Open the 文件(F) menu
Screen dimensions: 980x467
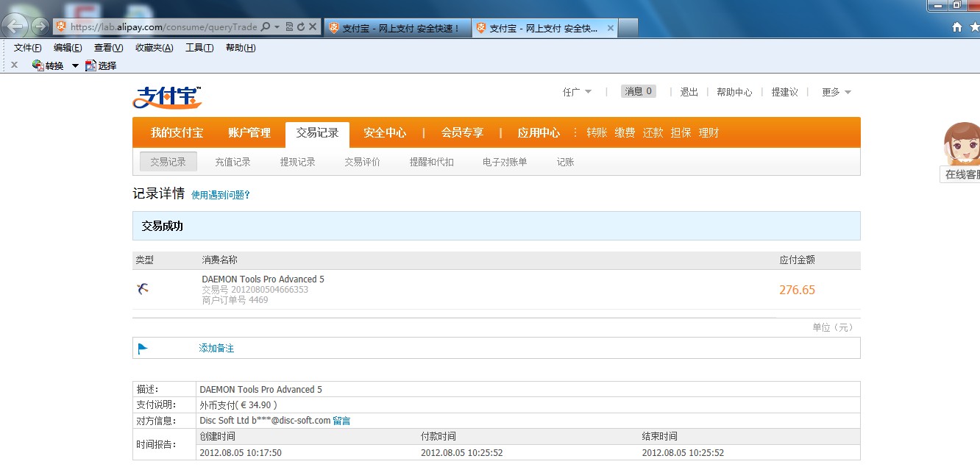(x=28, y=48)
